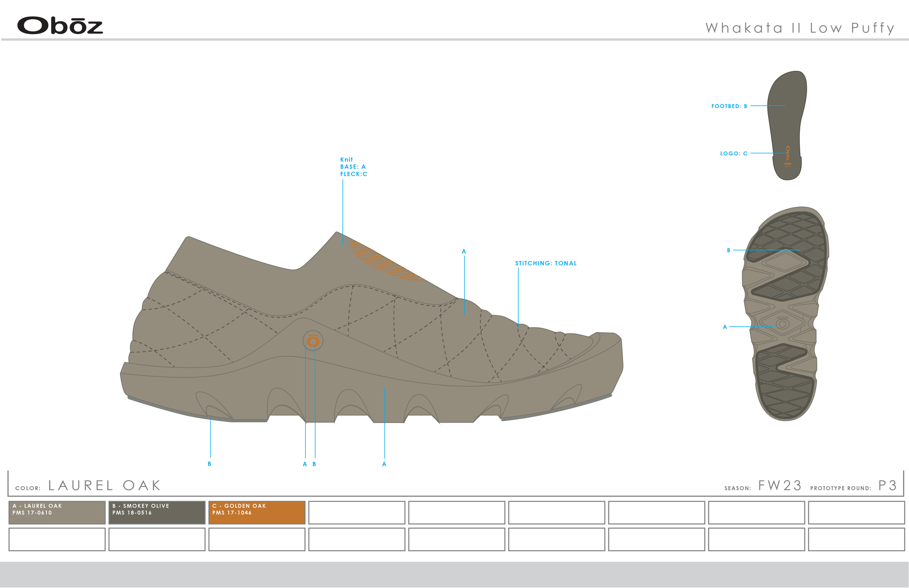This screenshot has width=909, height=588.
Task: Click the "COLOR:" label
Action: point(28,488)
